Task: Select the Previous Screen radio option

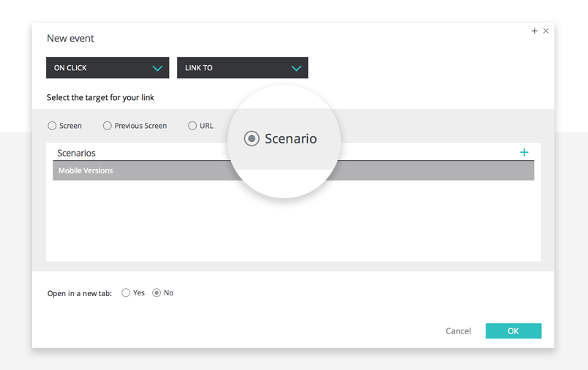Action: pyautogui.click(x=108, y=126)
